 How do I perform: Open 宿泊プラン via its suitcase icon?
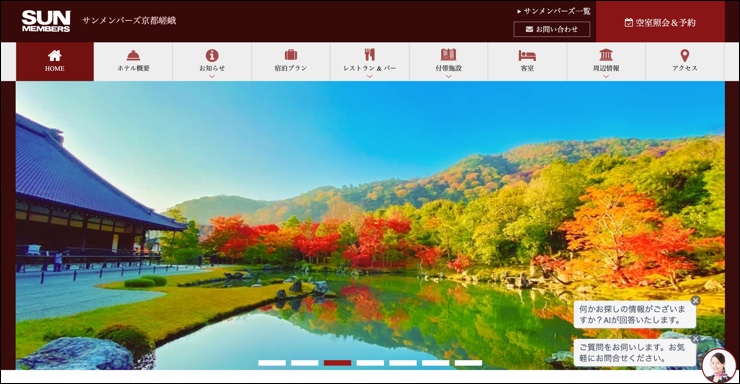(291, 55)
